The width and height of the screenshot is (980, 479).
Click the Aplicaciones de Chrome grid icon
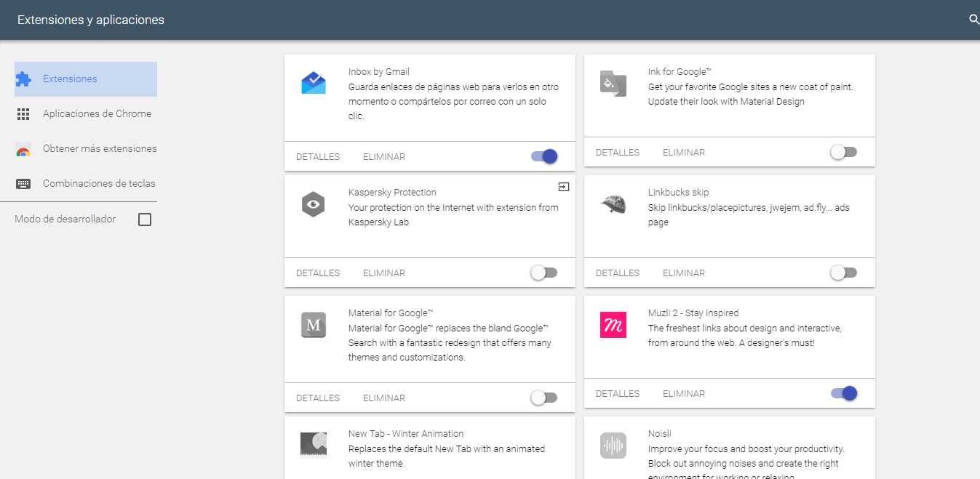[23, 114]
